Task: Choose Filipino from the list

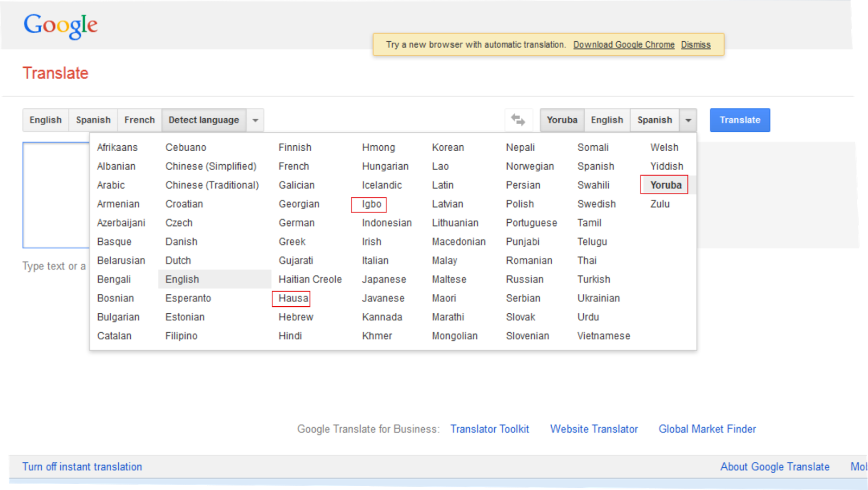Action: pyautogui.click(x=181, y=336)
